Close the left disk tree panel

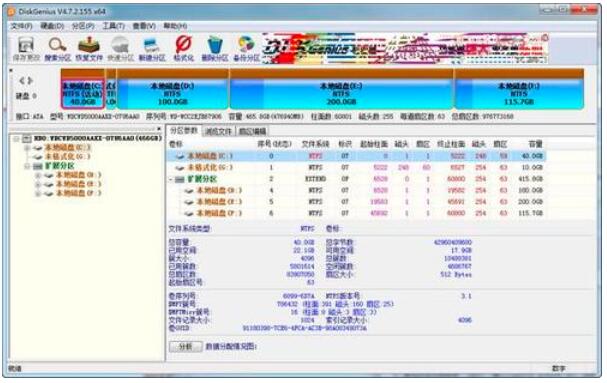(x=159, y=129)
